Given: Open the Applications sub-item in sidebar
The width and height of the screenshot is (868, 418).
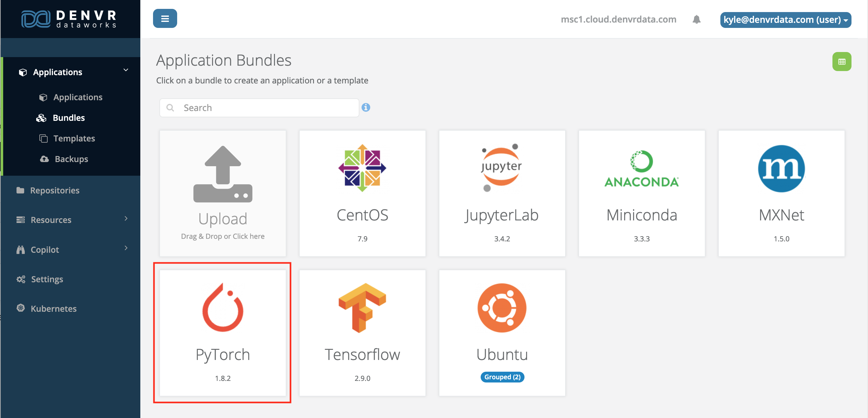Looking at the screenshot, I should 78,97.
